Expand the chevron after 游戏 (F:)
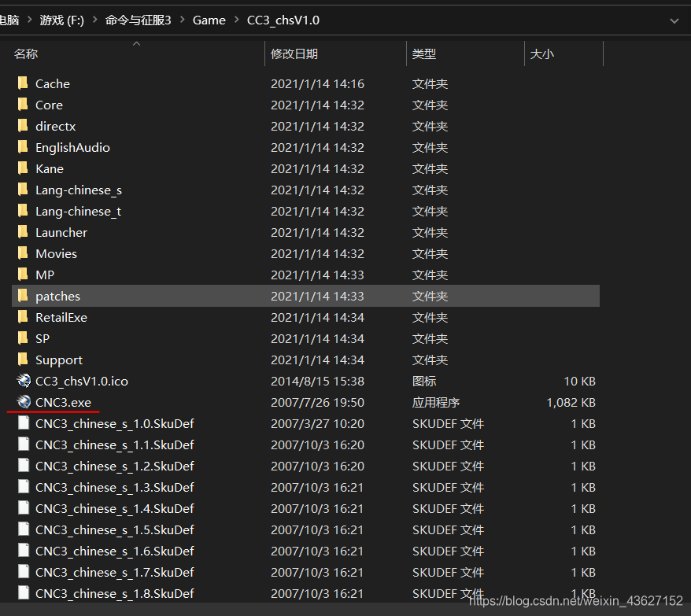691x616 pixels. click(94, 20)
